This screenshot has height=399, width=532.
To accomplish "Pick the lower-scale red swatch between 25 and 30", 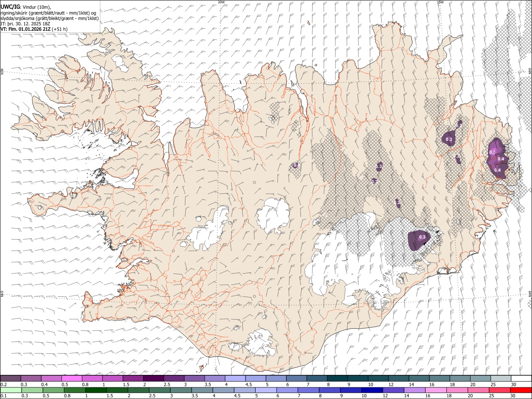I will (x=499, y=390).
